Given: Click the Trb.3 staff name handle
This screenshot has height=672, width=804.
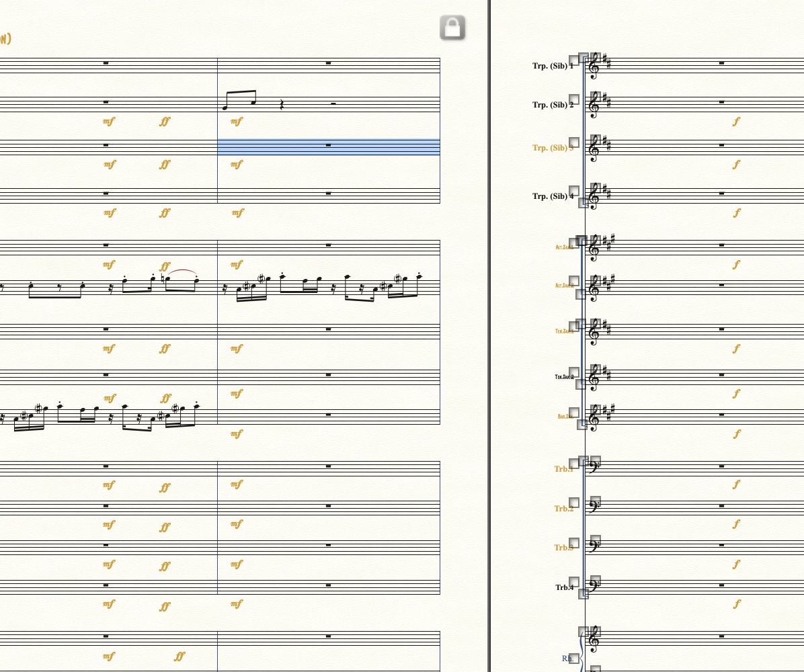Looking at the screenshot, I should (574, 543).
